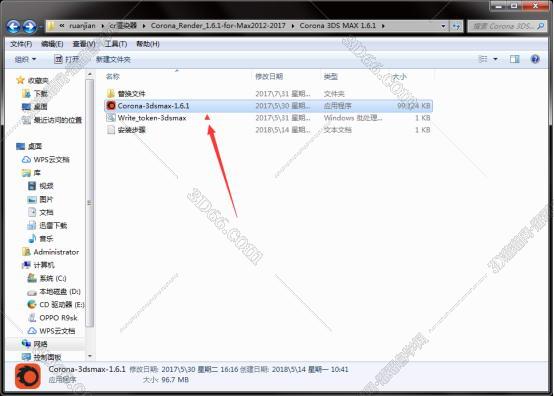Toggle the preview pane icon

(514, 59)
